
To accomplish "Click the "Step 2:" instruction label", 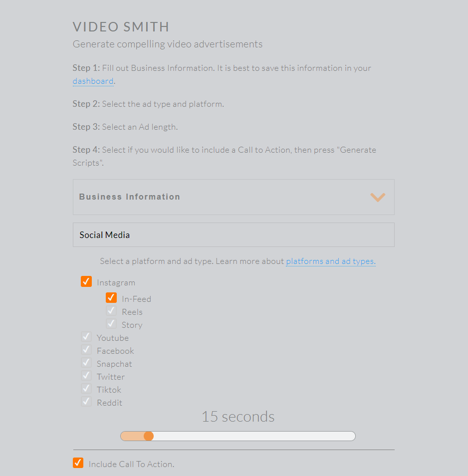I will [x=86, y=104].
